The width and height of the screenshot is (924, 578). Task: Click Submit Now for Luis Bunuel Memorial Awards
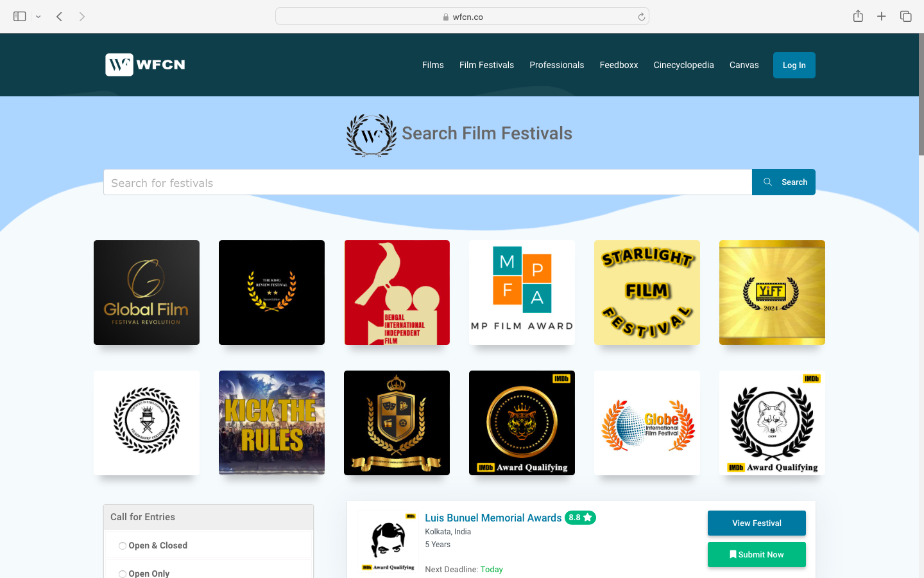757,554
